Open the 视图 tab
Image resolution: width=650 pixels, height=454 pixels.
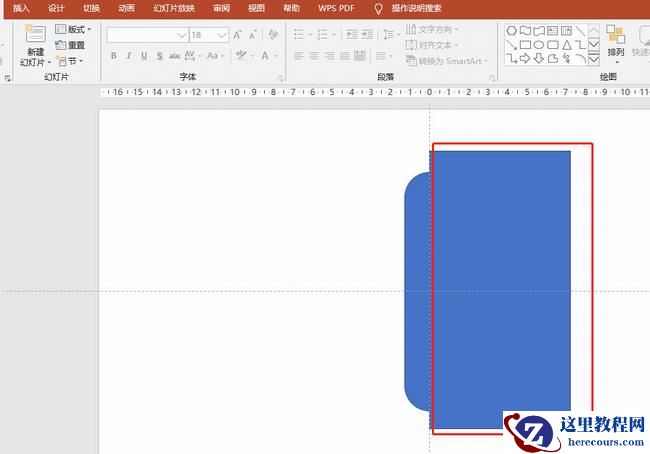click(256, 8)
